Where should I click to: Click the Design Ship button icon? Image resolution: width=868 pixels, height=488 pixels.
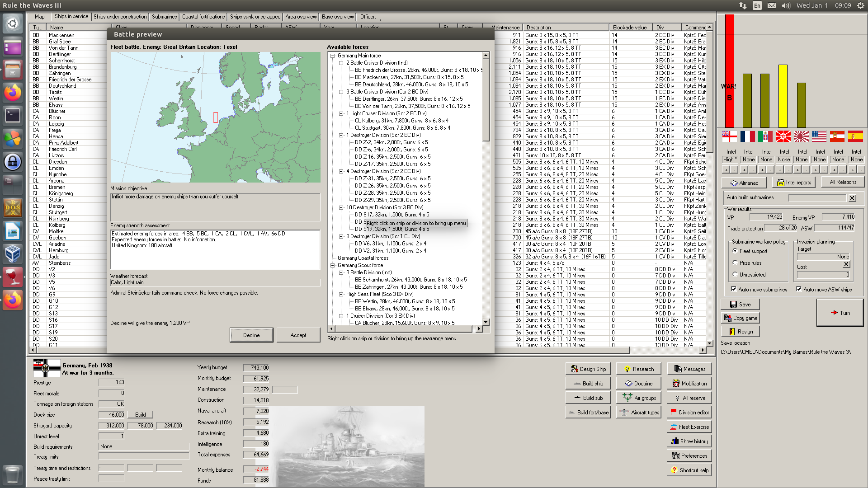pos(575,369)
